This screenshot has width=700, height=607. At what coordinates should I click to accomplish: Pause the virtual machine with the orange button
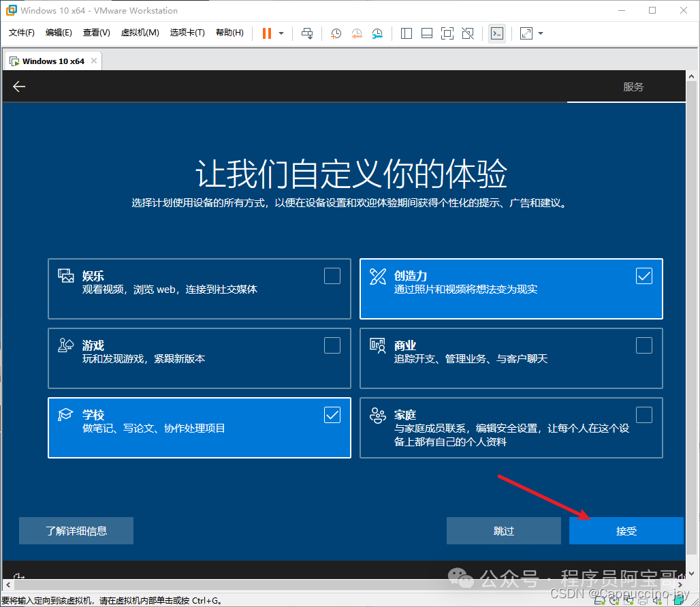click(x=266, y=33)
